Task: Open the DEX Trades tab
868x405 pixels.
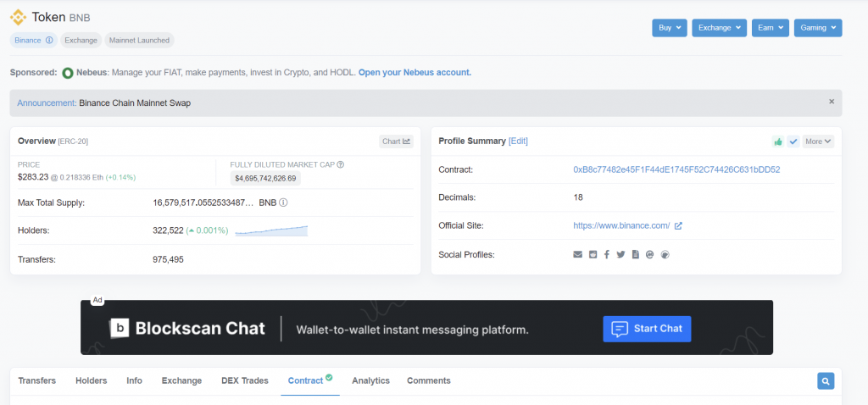Action: pos(245,380)
